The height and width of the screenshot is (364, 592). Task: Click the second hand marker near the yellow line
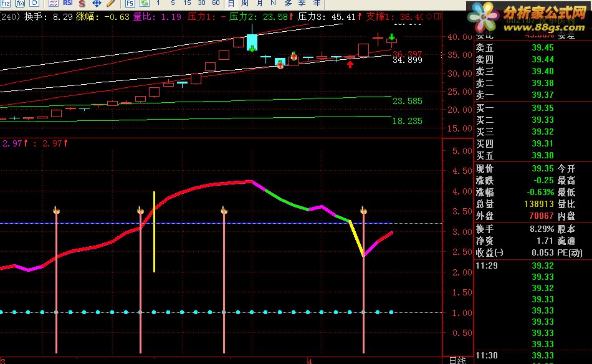(x=140, y=210)
